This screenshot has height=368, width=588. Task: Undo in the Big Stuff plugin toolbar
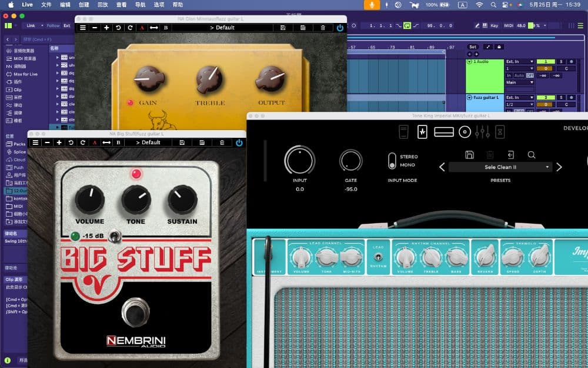point(71,142)
